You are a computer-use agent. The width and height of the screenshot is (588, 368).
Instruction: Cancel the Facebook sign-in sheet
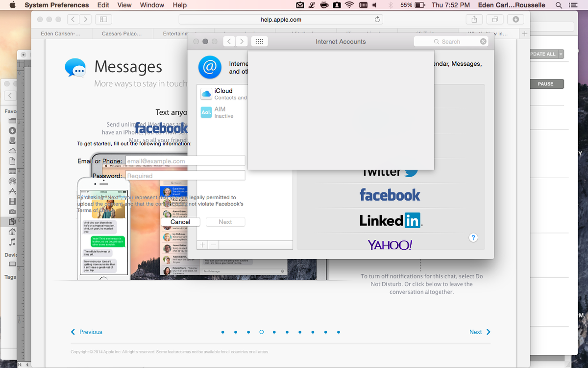[180, 222]
